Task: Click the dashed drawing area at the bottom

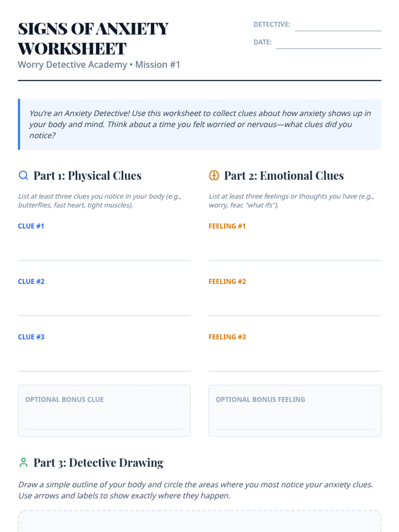Action: [199, 522]
